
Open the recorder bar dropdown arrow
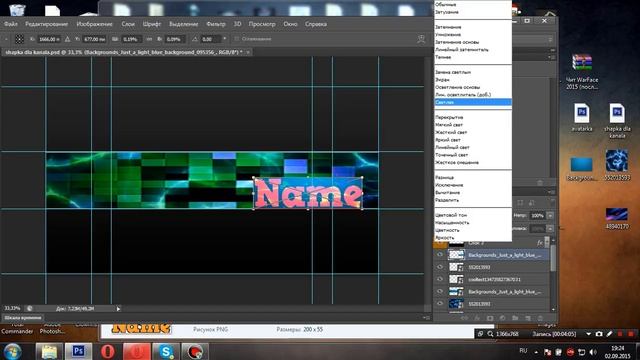588,334
